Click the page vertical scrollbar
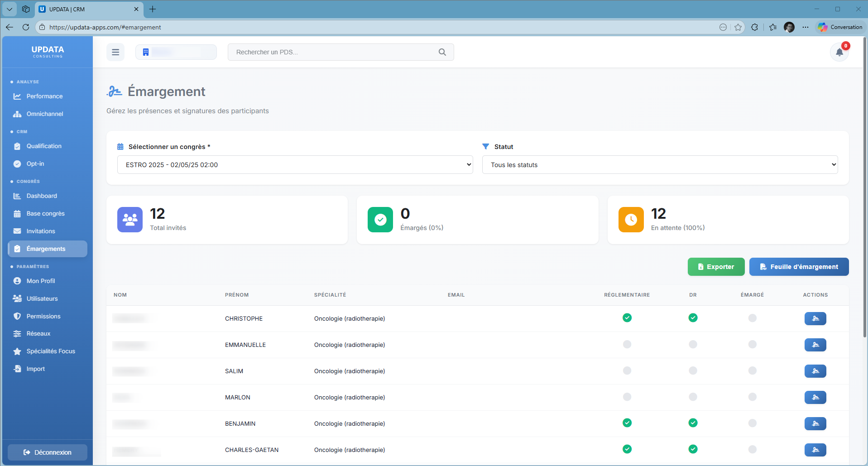Viewport: 868px width, 466px height. click(x=864, y=187)
